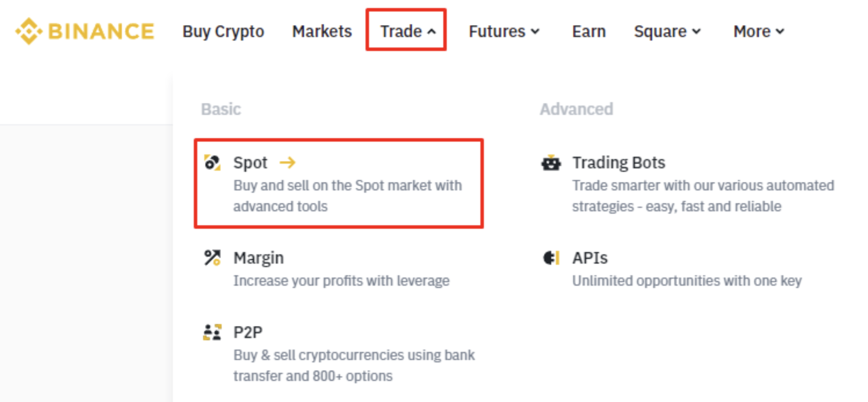Click the APIs menu entry

click(x=590, y=257)
